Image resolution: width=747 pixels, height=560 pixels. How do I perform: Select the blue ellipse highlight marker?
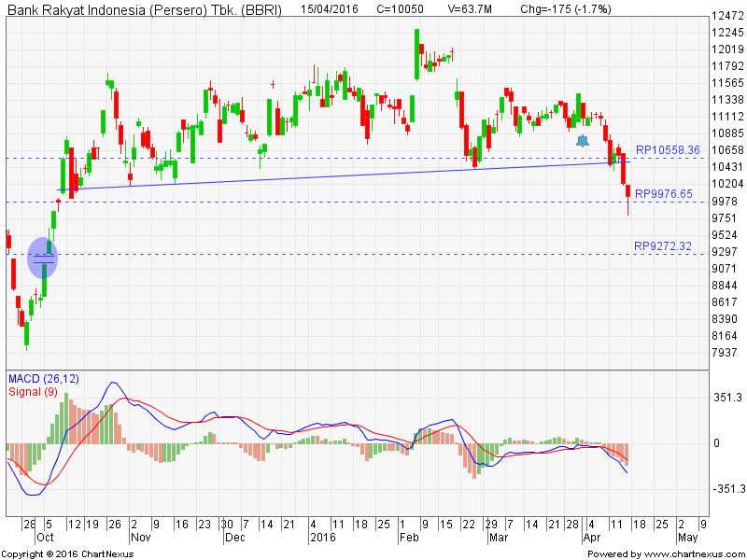(x=43, y=258)
